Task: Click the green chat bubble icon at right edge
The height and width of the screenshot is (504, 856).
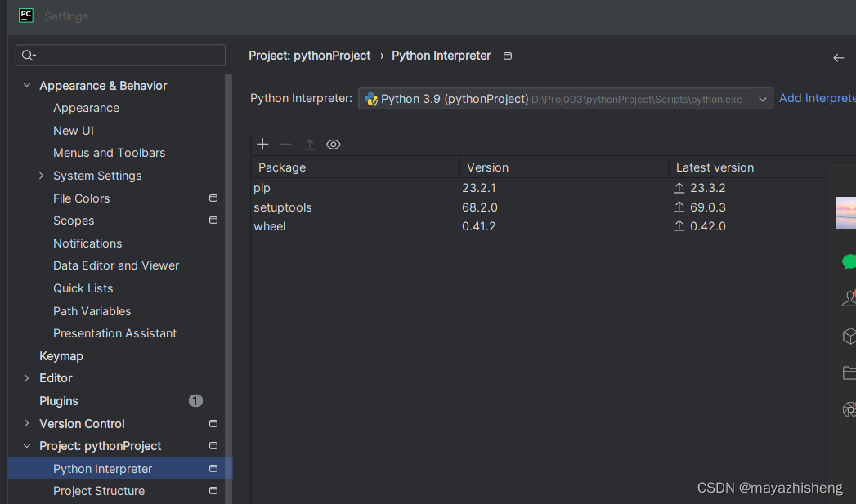Action: click(849, 262)
